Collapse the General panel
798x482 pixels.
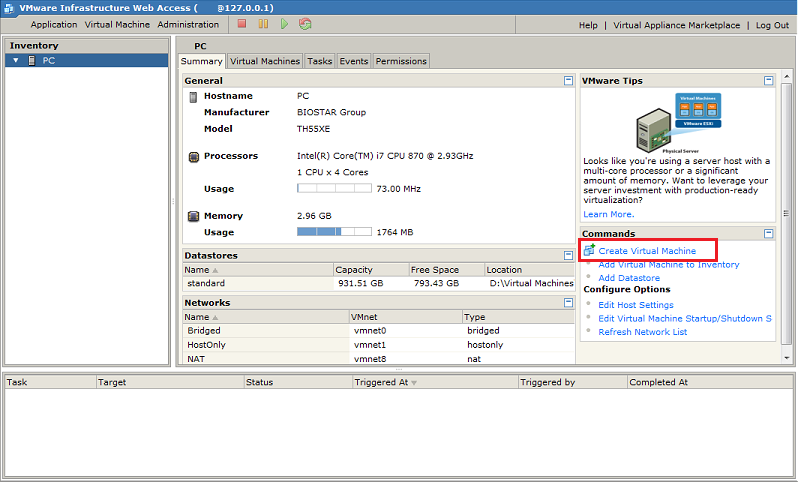point(568,80)
